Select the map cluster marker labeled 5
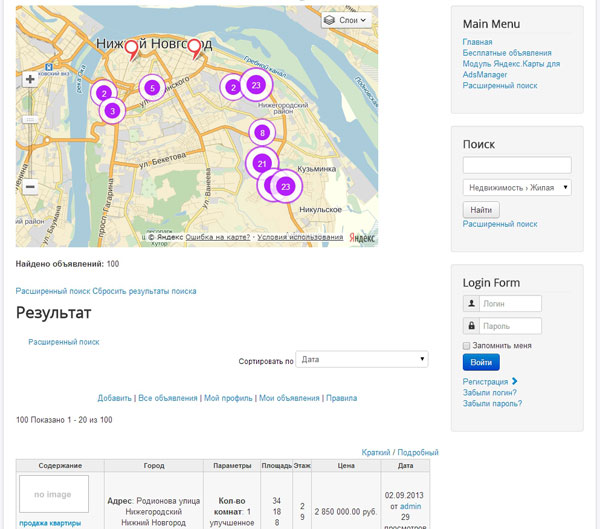600x529 pixels. pyautogui.click(x=152, y=88)
